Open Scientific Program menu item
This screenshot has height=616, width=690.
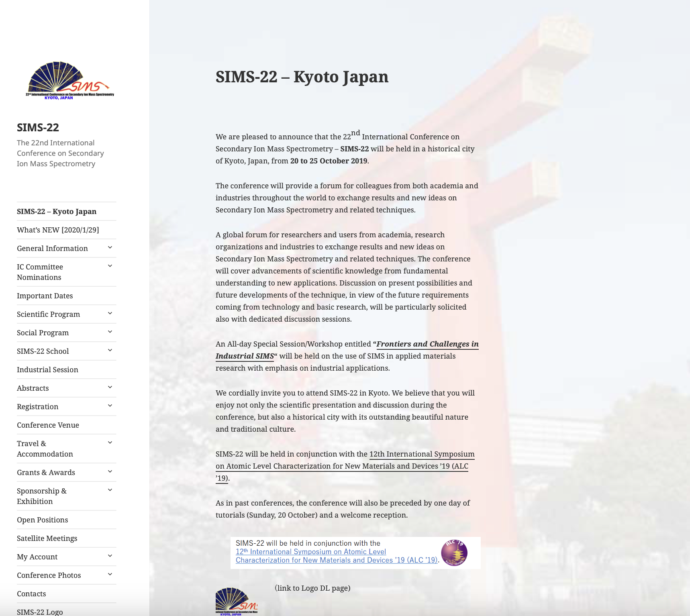coord(48,314)
